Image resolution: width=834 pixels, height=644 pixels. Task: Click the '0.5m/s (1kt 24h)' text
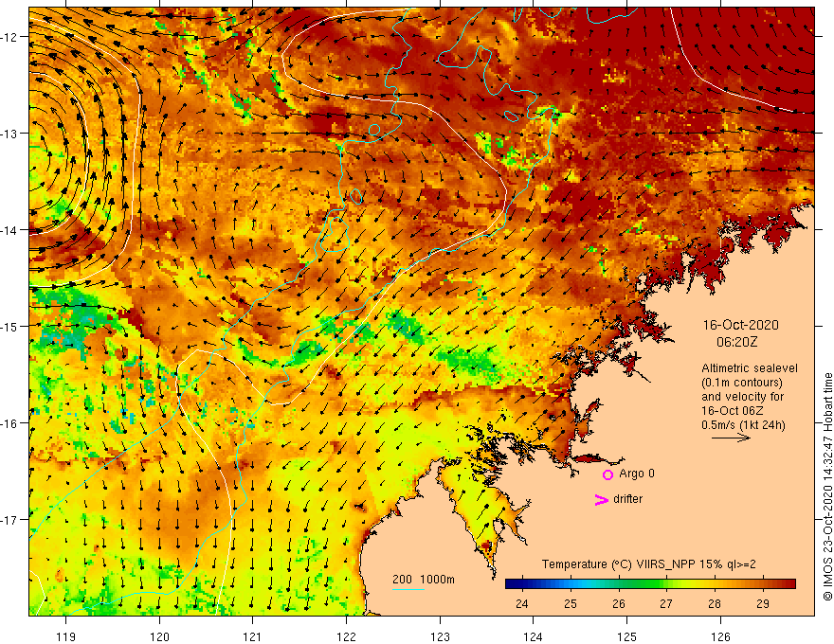tap(743, 425)
